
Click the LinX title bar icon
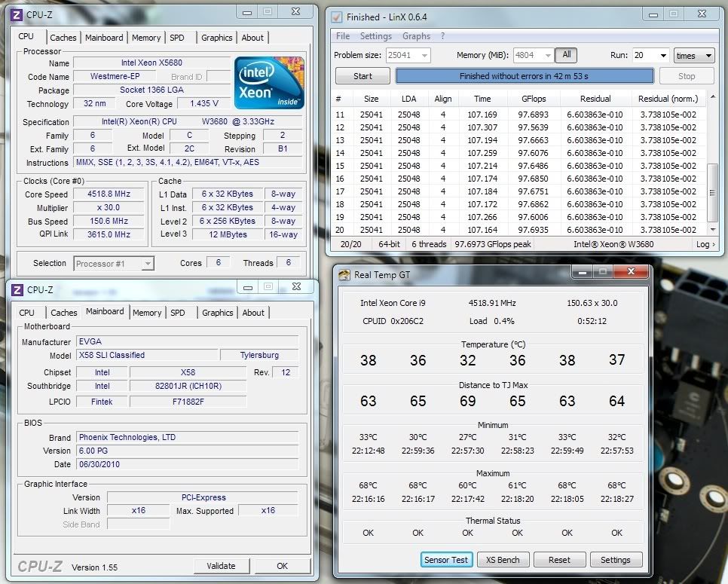click(336, 17)
